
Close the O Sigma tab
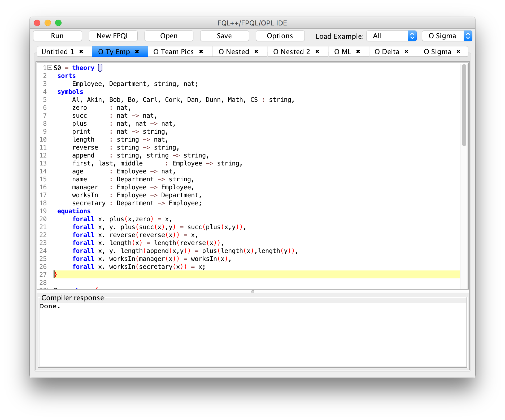(x=459, y=51)
